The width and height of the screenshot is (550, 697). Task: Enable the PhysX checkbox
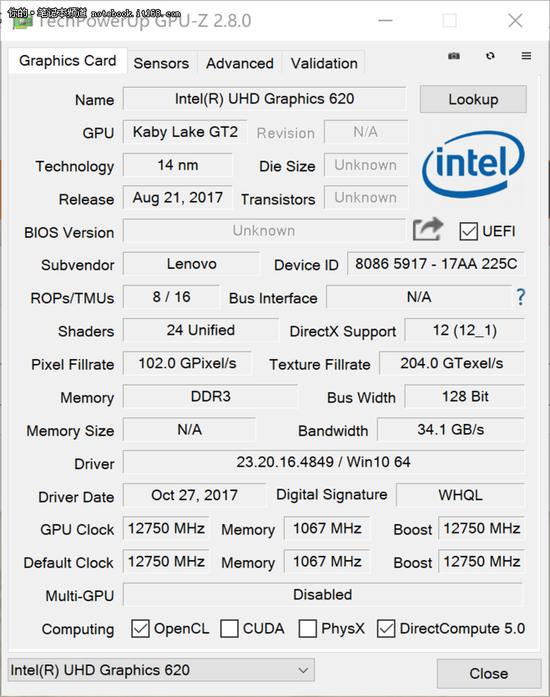click(308, 629)
